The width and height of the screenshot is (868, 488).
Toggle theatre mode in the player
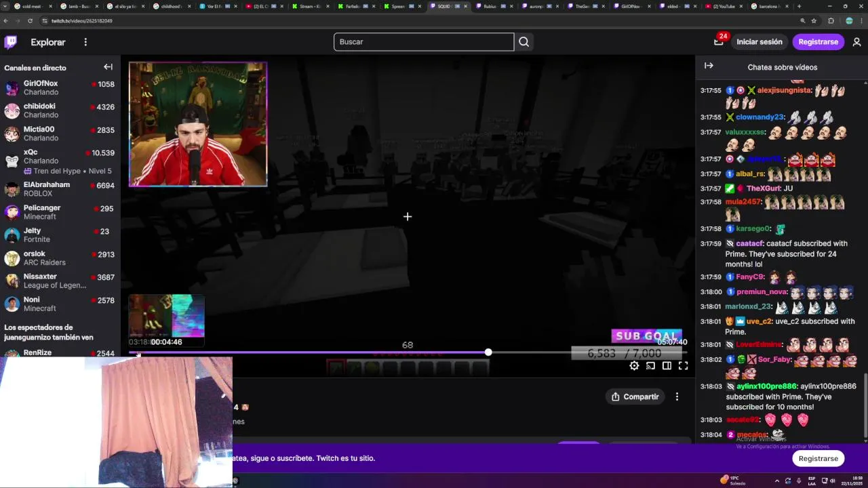pos(667,366)
